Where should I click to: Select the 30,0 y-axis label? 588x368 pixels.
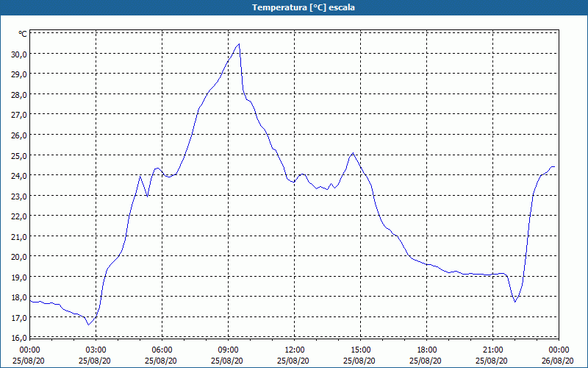(x=20, y=54)
